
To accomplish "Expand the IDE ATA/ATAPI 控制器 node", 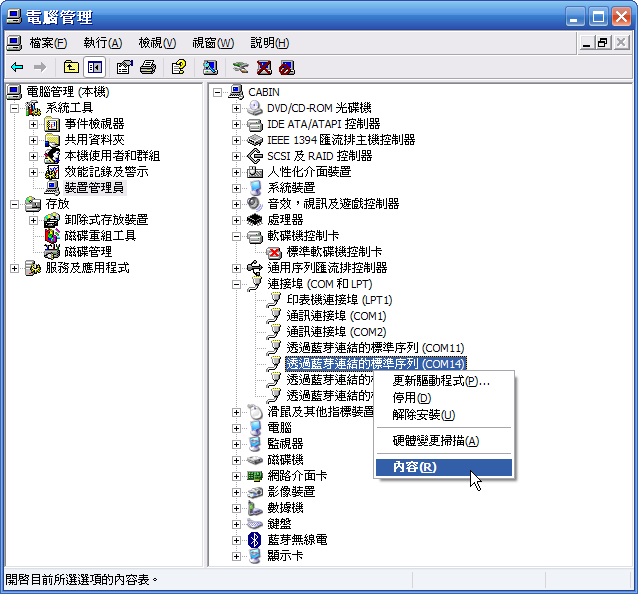I will pos(236,124).
